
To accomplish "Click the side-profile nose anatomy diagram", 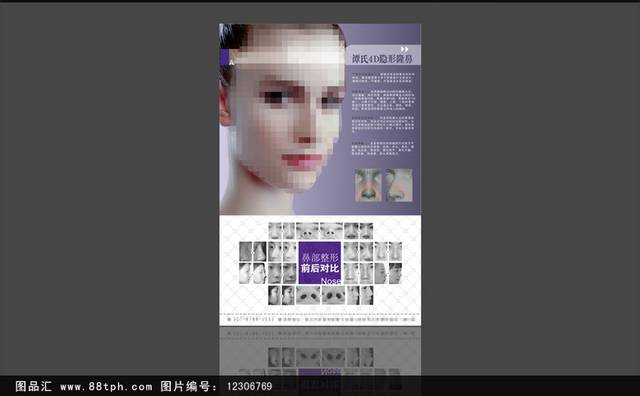I will coord(398,185).
